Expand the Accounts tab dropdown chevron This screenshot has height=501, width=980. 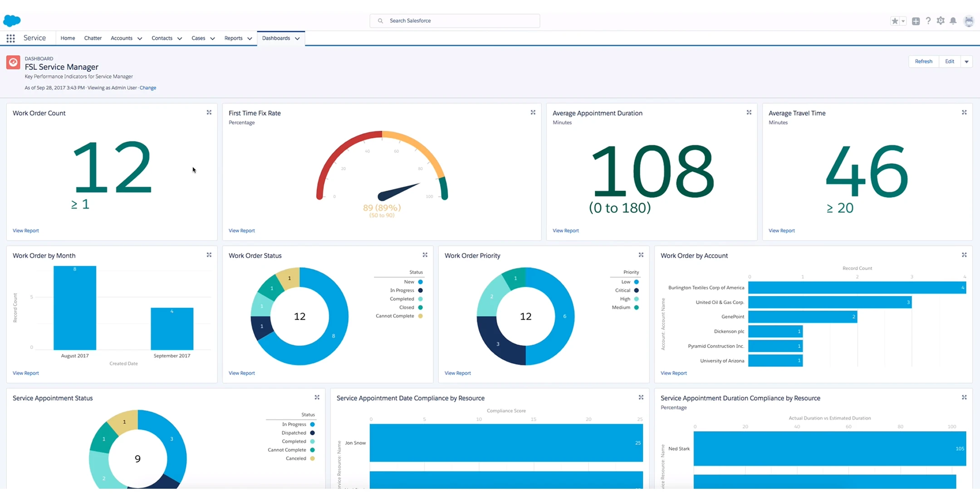pos(140,39)
